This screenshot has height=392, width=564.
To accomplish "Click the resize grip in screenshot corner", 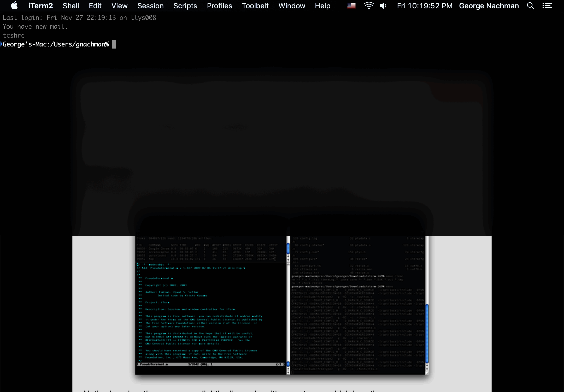I will point(427,373).
